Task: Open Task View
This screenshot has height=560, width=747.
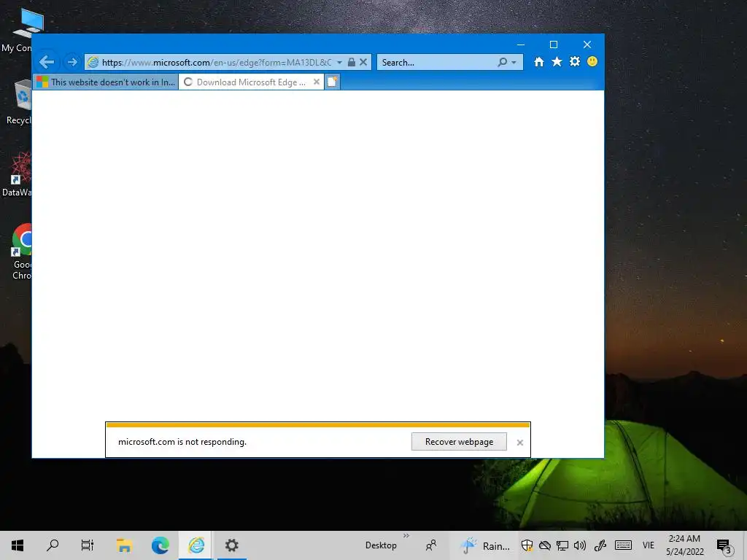Action: pos(88,545)
